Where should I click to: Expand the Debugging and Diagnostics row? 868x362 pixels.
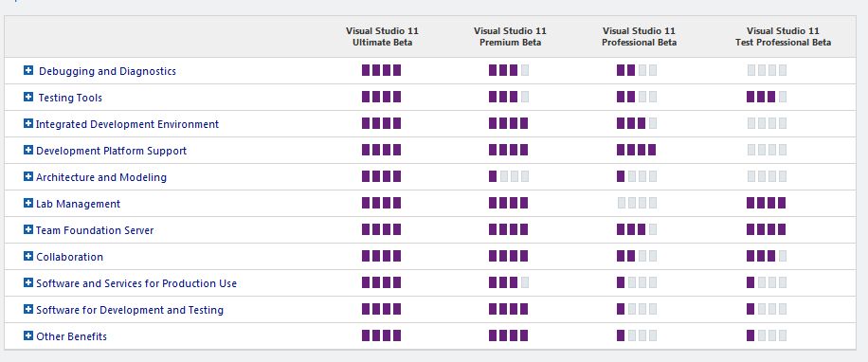(28, 70)
